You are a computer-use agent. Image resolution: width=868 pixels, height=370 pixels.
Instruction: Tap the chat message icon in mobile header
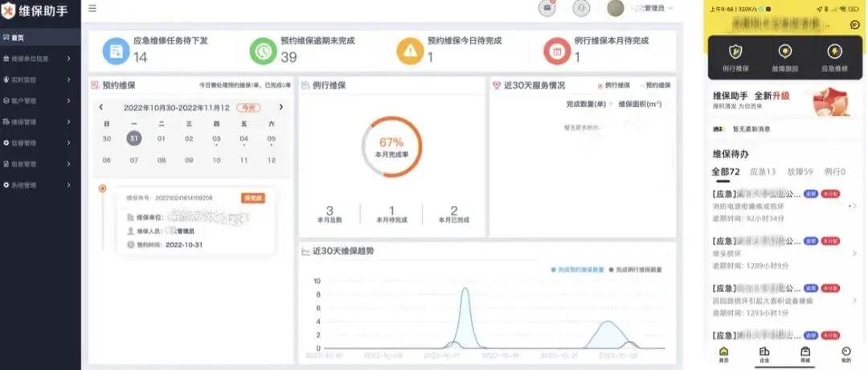click(x=854, y=25)
